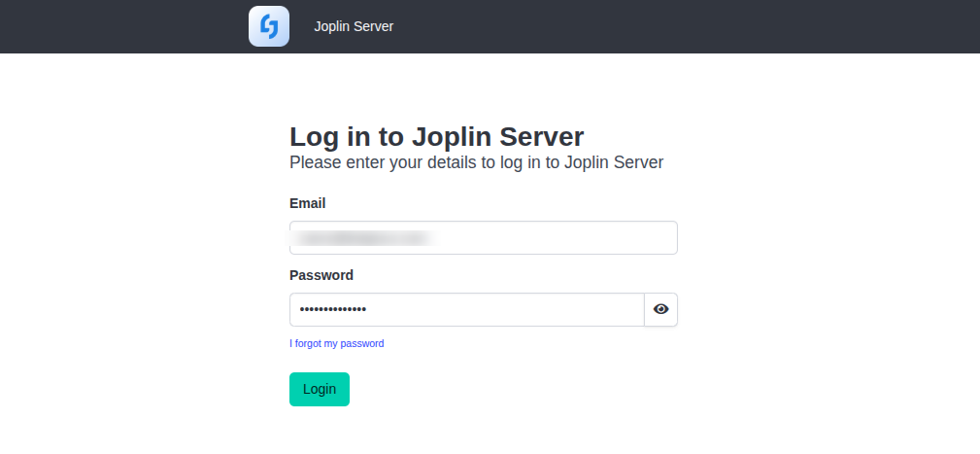The height and width of the screenshot is (454, 980).
Task: Click the blue J app icon
Action: point(269,26)
